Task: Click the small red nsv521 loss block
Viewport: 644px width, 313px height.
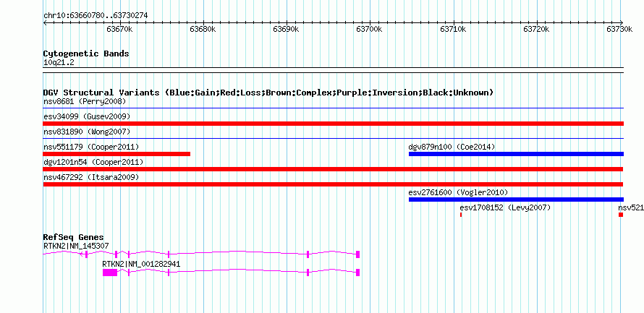Action: tap(621, 215)
